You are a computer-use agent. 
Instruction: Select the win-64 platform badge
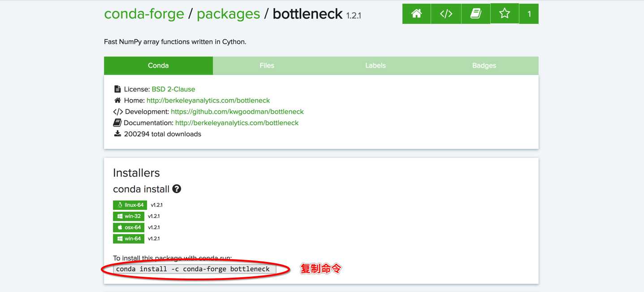coord(129,238)
